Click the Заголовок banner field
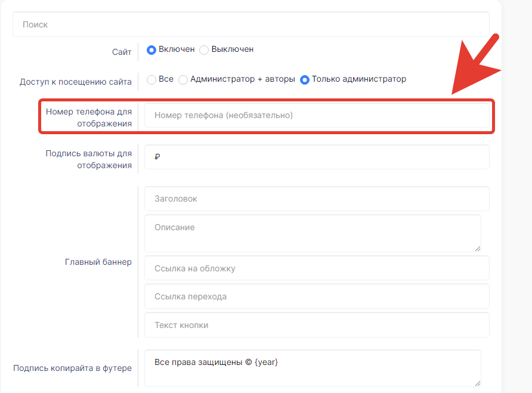This screenshot has height=393, width=532. pyautogui.click(x=317, y=199)
